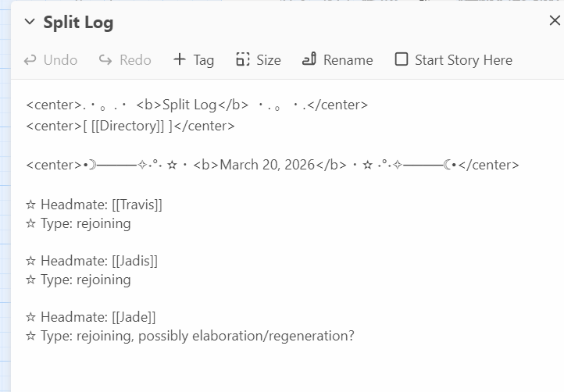The width and height of the screenshot is (564, 392).
Task: Click the empty area below the passage text
Action: tap(281, 371)
